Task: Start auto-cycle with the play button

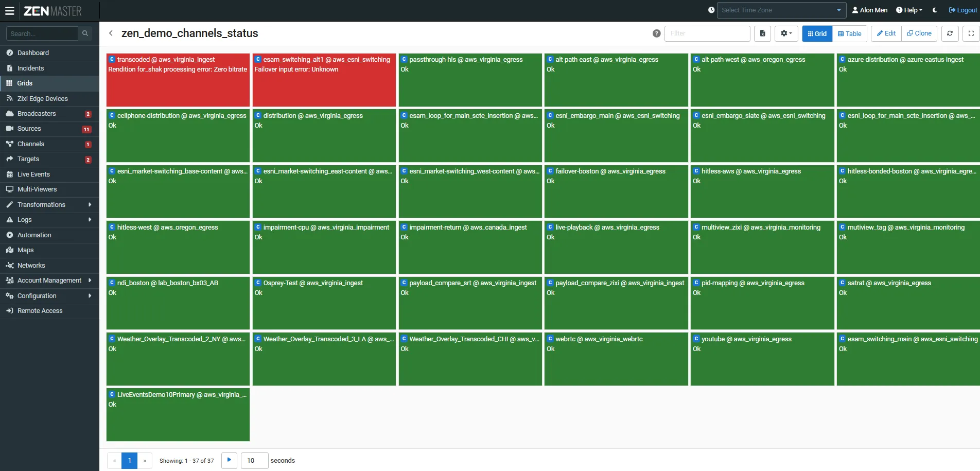Action: 229,460
